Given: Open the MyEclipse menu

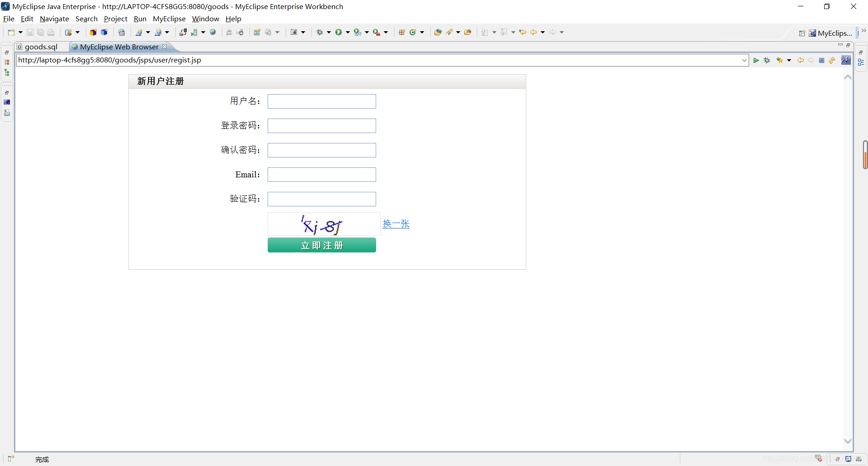Looking at the screenshot, I should [169, 19].
